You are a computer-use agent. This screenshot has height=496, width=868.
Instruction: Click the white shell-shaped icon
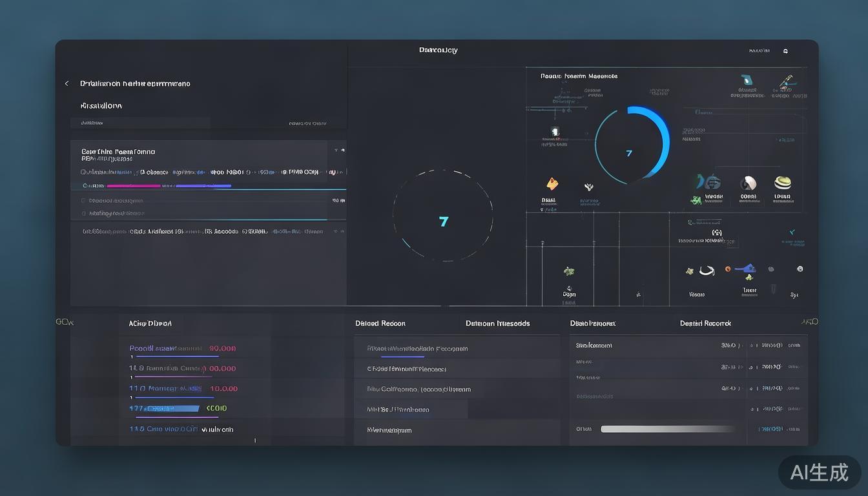coord(749,183)
